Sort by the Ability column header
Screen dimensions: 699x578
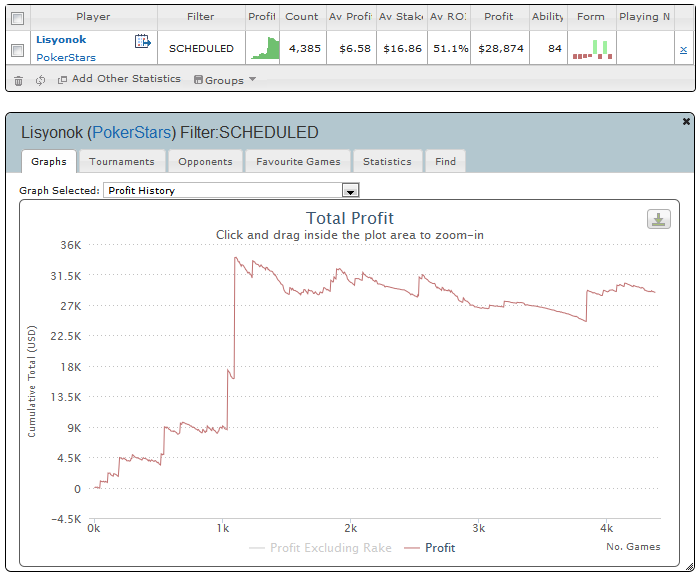pos(548,16)
